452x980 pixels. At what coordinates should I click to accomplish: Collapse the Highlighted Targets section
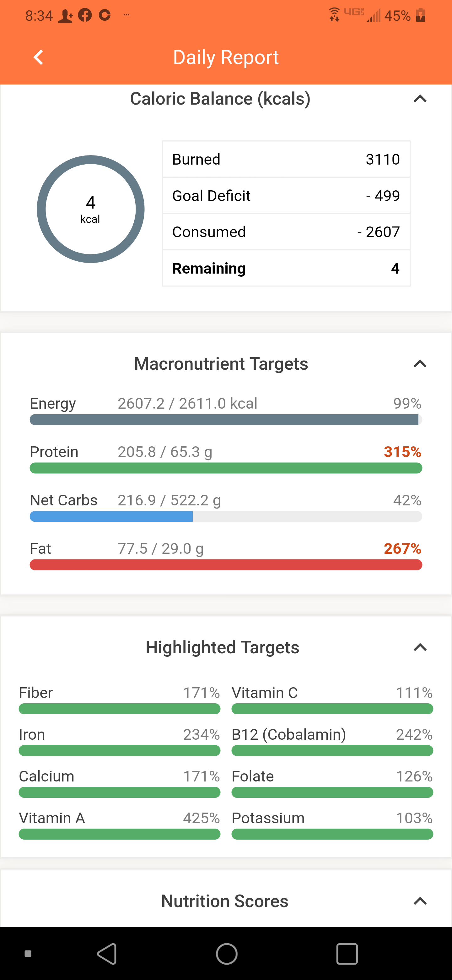(420, 647)
